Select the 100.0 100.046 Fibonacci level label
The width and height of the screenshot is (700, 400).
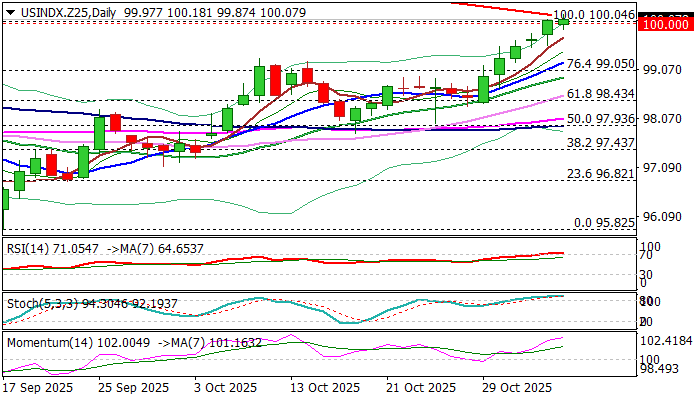click(594, 15)
